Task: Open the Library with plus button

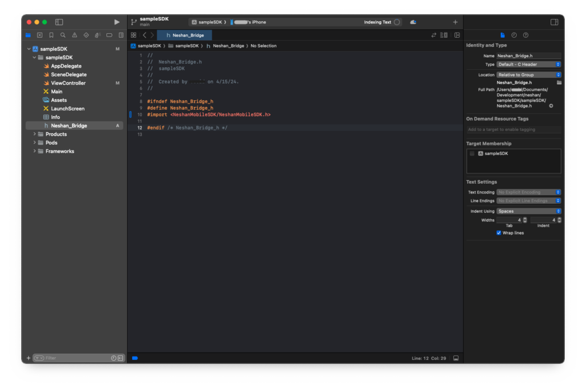Action: (455, 22)
